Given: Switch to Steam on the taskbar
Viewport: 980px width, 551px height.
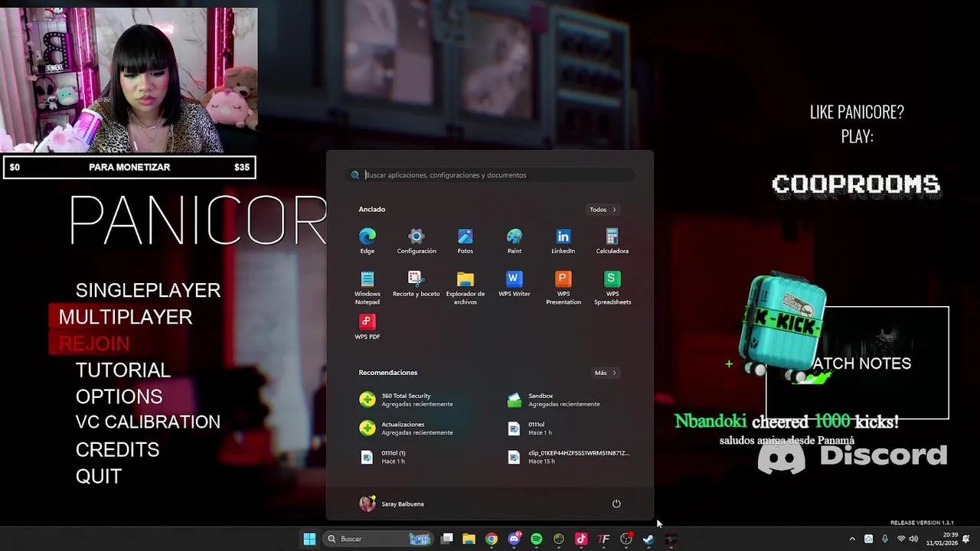Looking at the screenshot, I should tap(648, 539).
